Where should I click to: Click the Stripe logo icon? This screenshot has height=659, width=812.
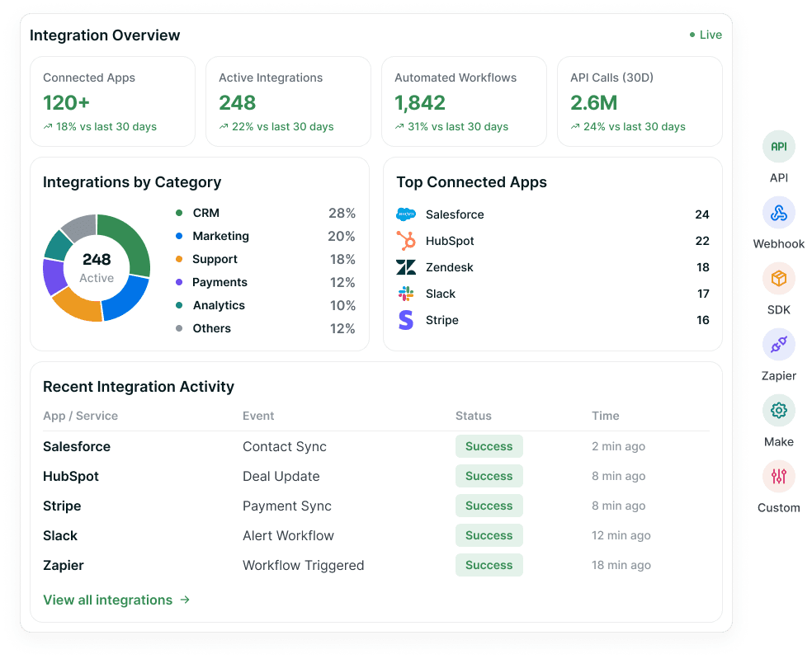(406, 320)
